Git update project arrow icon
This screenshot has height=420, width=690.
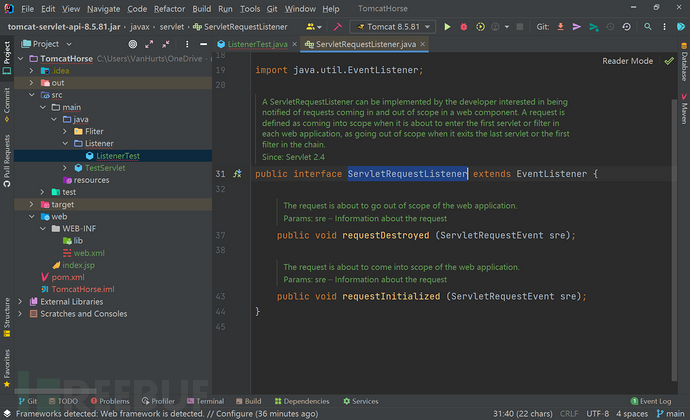(x=560, y=27)
